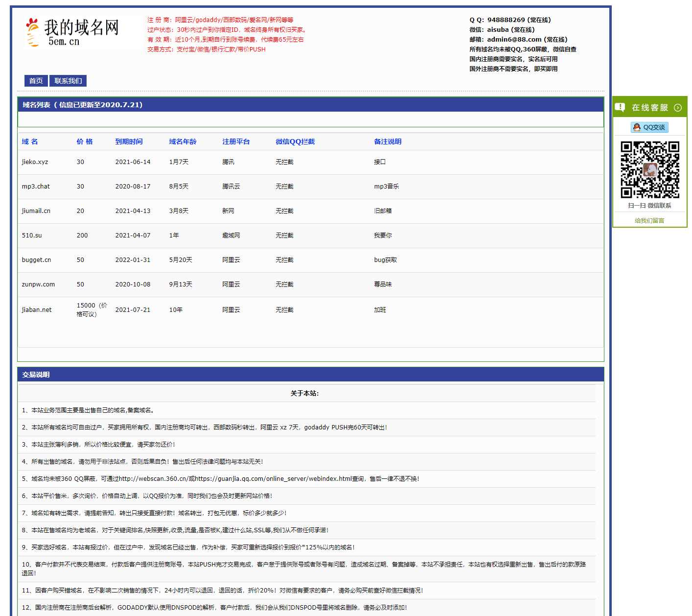Click the 注册平台 column header
Viewport: 692px width, 616px height.
(237, 142)
